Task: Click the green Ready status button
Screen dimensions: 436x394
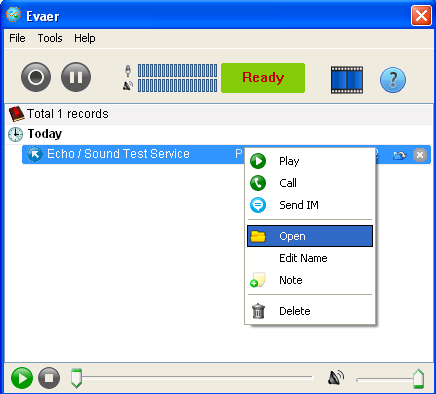Action: point(263,78)
